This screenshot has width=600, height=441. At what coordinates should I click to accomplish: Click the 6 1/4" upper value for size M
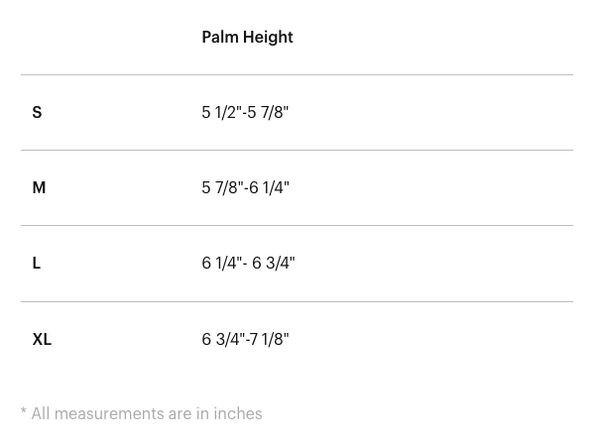coord(270,188)
